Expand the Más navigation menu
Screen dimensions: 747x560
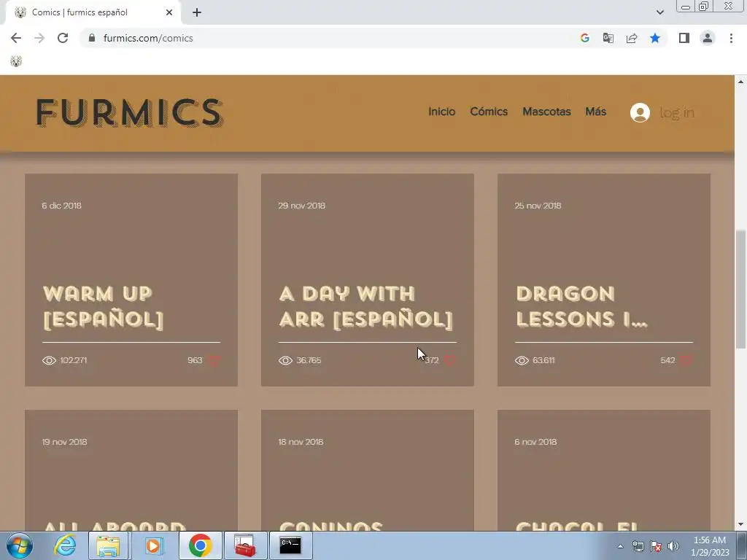pyautogui.click(x=595, y=112)
